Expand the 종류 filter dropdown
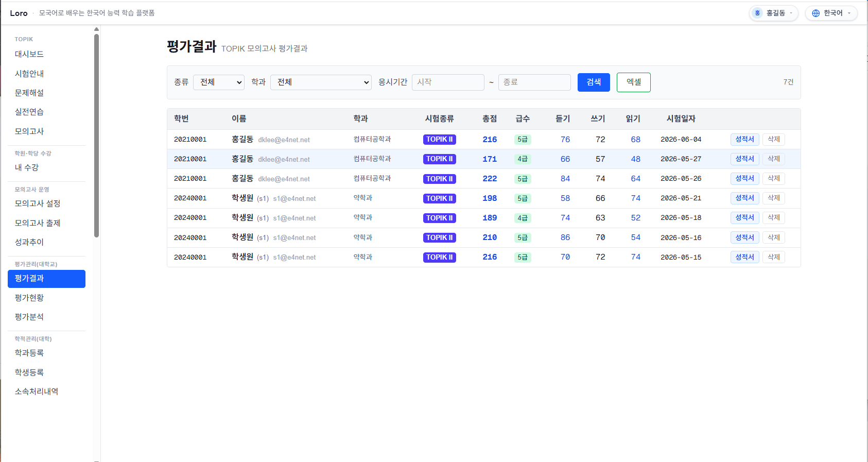 219,82
